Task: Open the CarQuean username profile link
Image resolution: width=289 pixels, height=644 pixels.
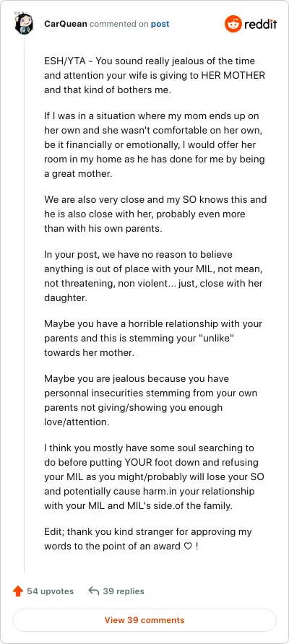Action: point(65,24)
